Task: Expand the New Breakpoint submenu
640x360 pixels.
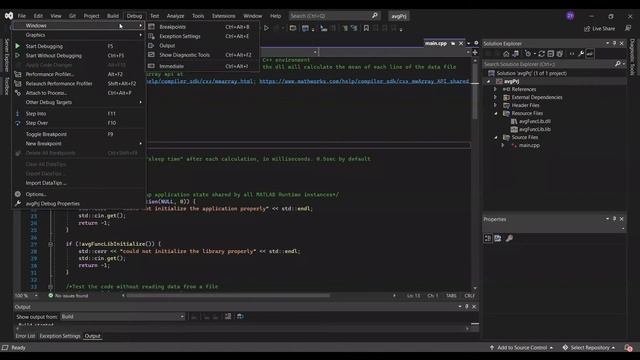Action: 78,144
